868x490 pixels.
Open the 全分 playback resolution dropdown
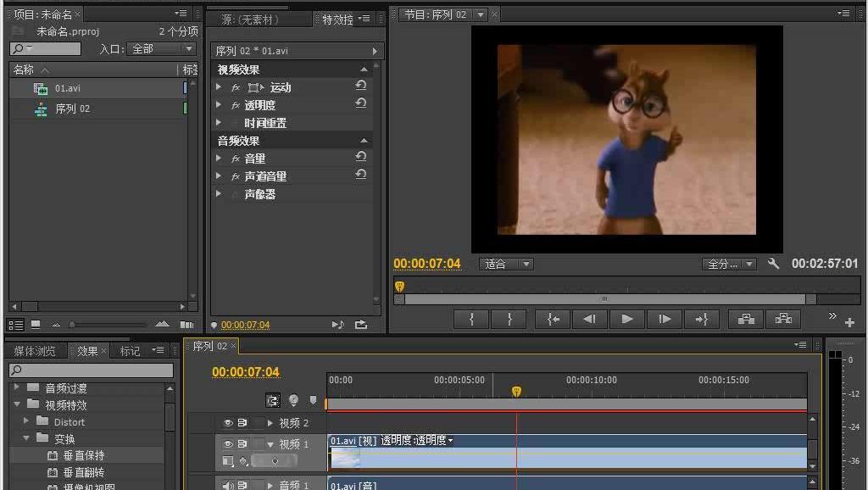click(x=729, y=264)
